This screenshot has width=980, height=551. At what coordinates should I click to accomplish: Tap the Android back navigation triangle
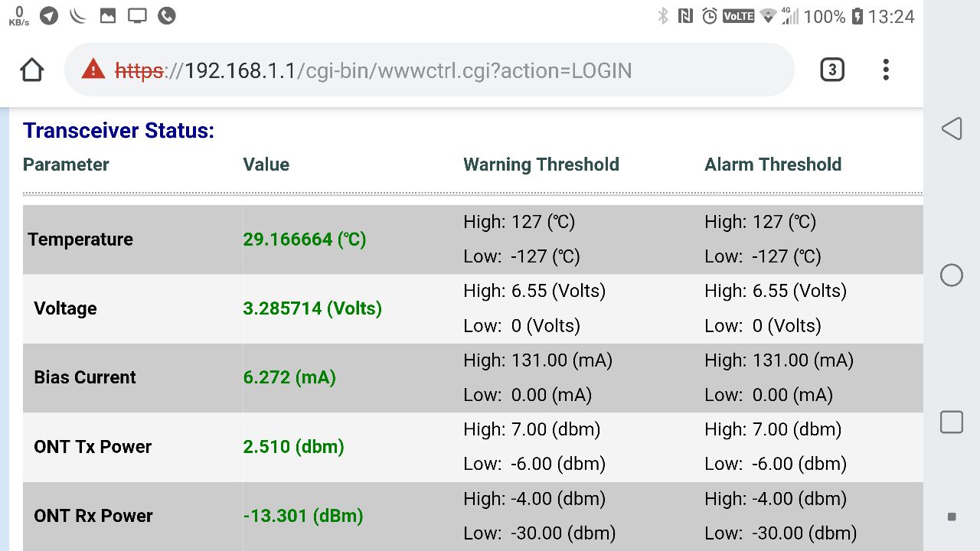click(951, 129)
